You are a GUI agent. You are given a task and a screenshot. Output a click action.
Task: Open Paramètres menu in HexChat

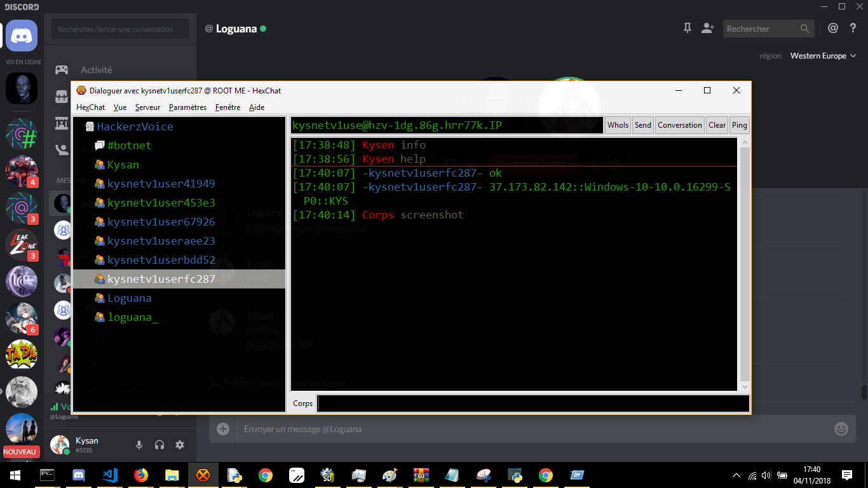tap(188, 107)
